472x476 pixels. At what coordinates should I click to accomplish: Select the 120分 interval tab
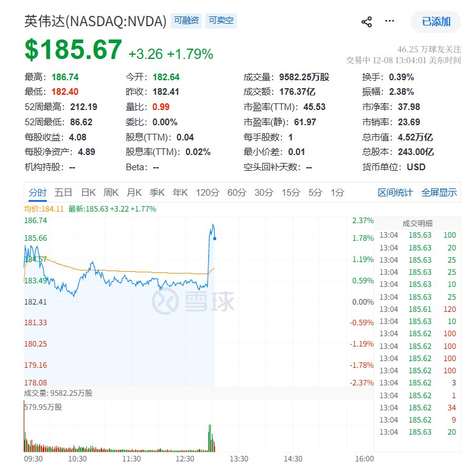(x=208, y=193)
